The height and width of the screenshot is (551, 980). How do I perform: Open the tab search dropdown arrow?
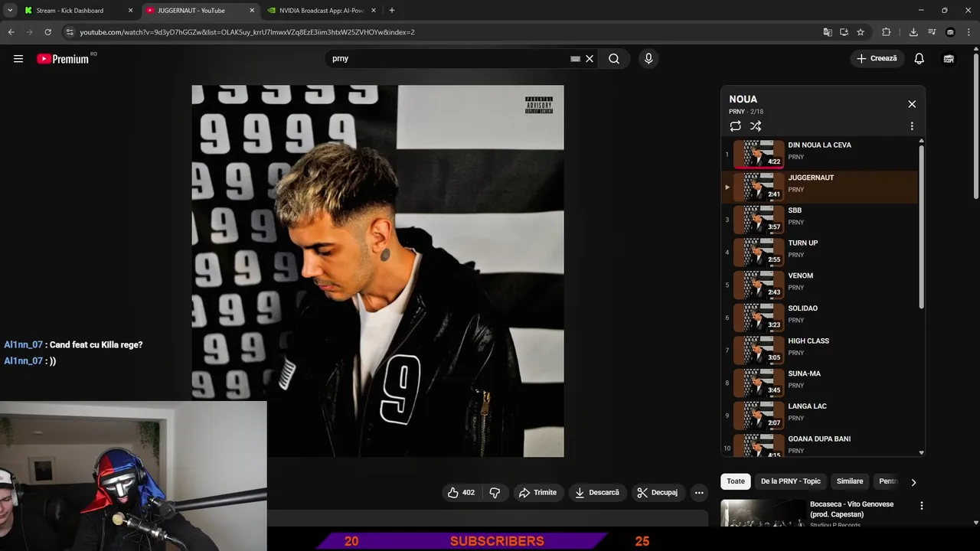pyautogui.click(x=10, y=11)
